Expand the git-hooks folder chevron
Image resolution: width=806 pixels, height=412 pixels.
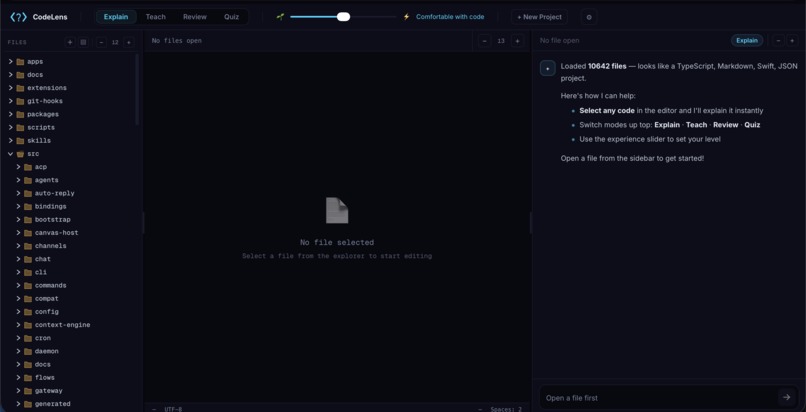[10, 101]
